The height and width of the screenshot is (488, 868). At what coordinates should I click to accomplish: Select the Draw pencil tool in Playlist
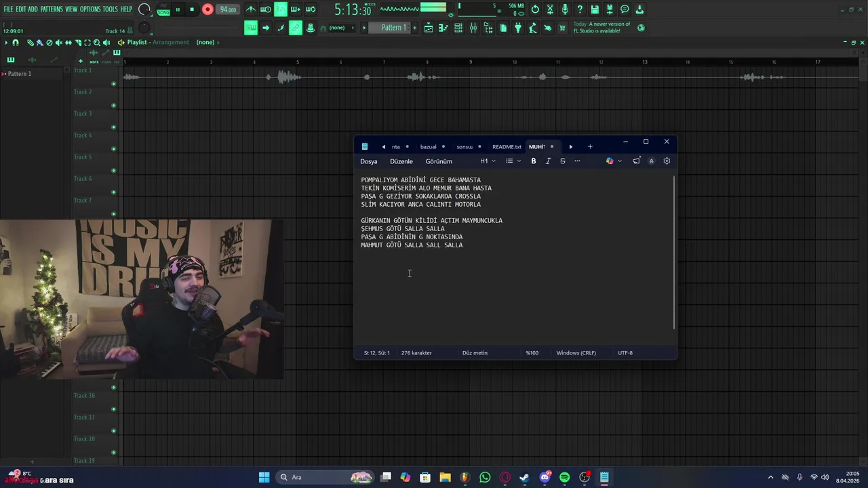coord(31,43)
